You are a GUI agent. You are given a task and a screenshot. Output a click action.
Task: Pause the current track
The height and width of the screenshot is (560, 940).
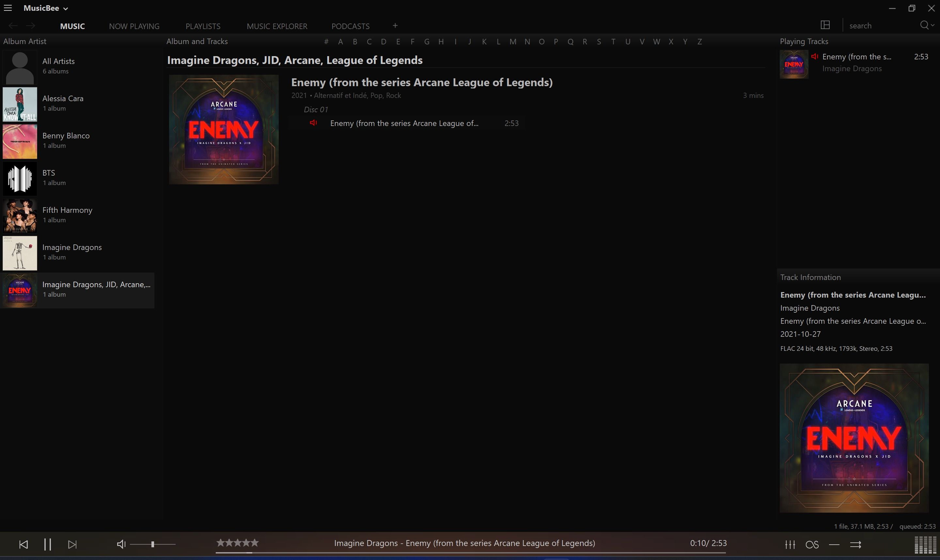point(48,544)
